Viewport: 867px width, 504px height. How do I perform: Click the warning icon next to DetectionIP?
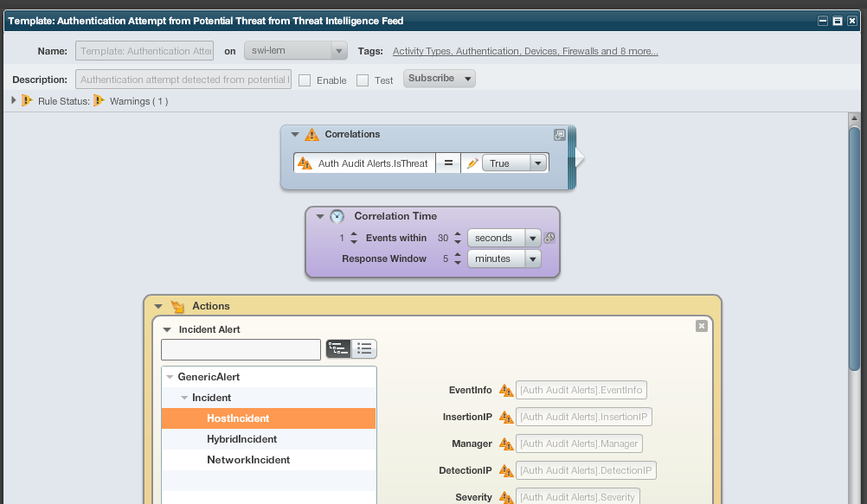pos(506,470)
